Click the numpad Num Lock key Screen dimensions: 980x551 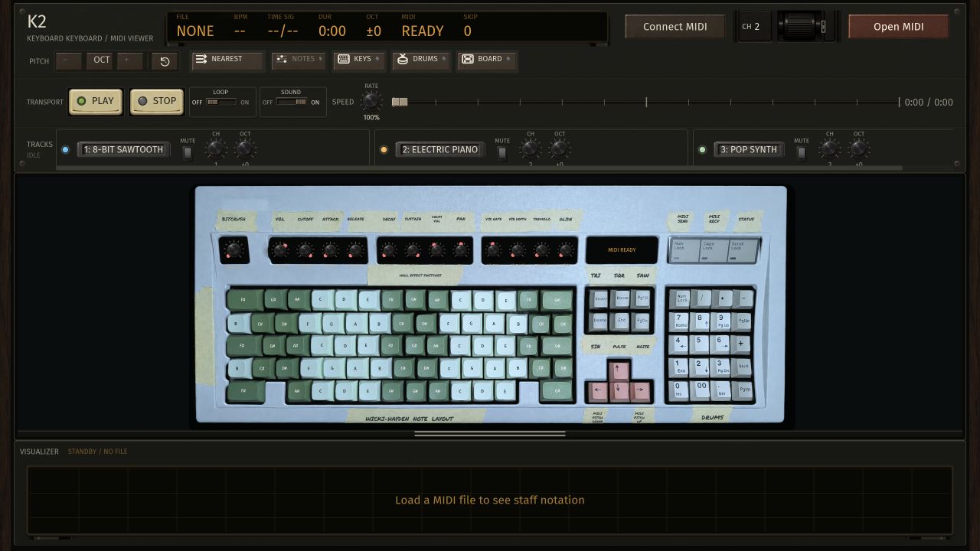coord(681,298)
